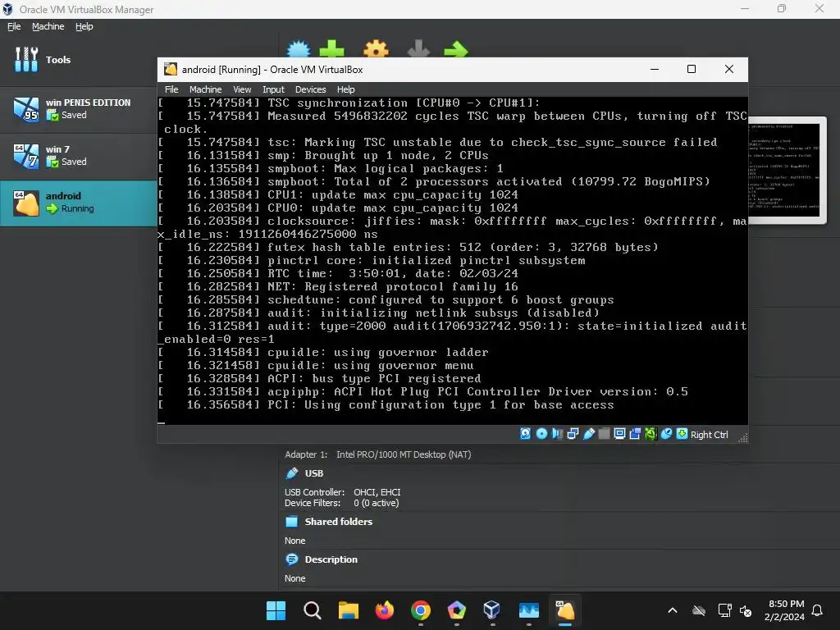The image size is (840, 630).
Task: Open the VirtualBox cube taskbar icon
Action: coord(492,610)
